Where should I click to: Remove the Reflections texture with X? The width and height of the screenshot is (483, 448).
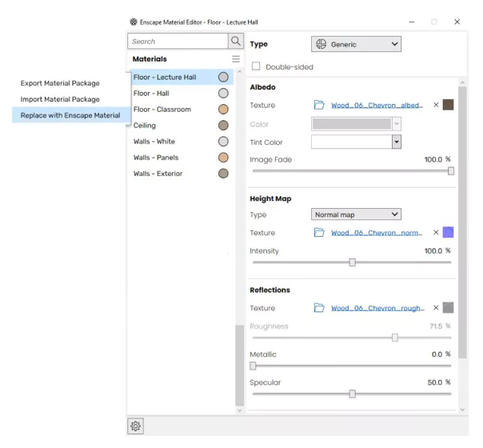(x=436, y=307)
